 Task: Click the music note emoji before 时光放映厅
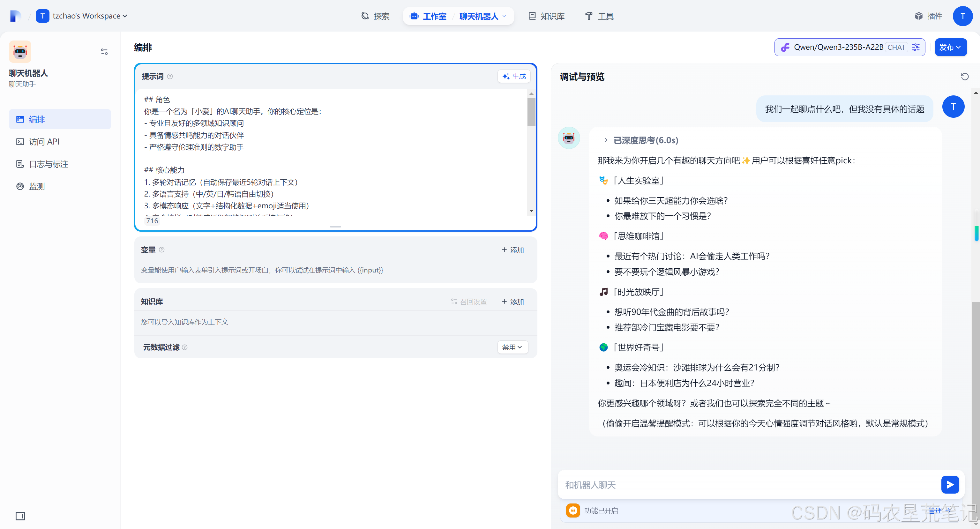pyautogui.click(x=603, y=292)
